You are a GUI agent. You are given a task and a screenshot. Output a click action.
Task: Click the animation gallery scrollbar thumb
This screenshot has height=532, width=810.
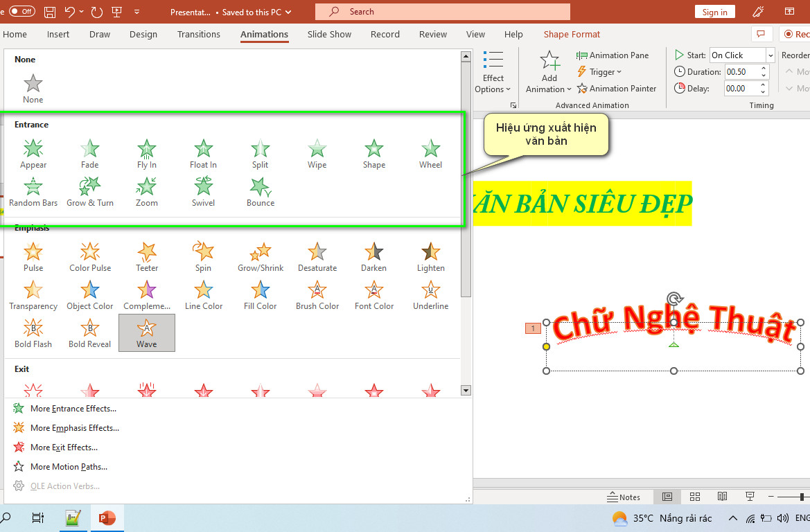point(466,179)
